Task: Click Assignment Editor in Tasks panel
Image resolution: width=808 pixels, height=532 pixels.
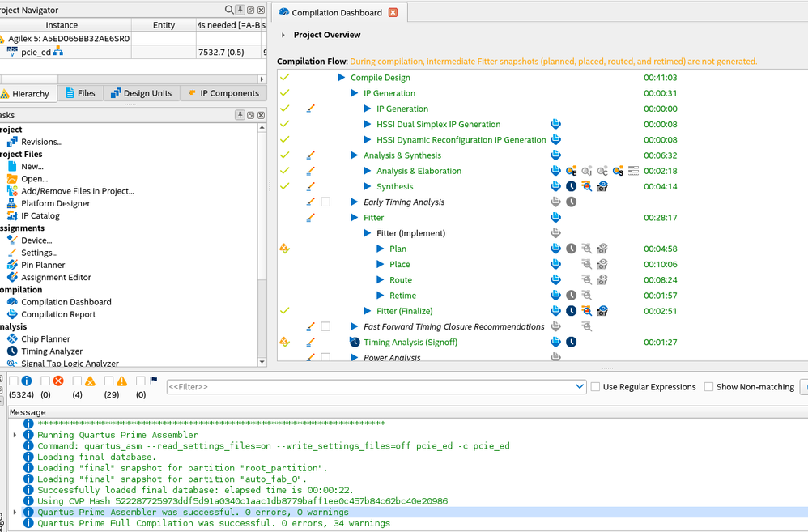Action: tap(56, 277)
